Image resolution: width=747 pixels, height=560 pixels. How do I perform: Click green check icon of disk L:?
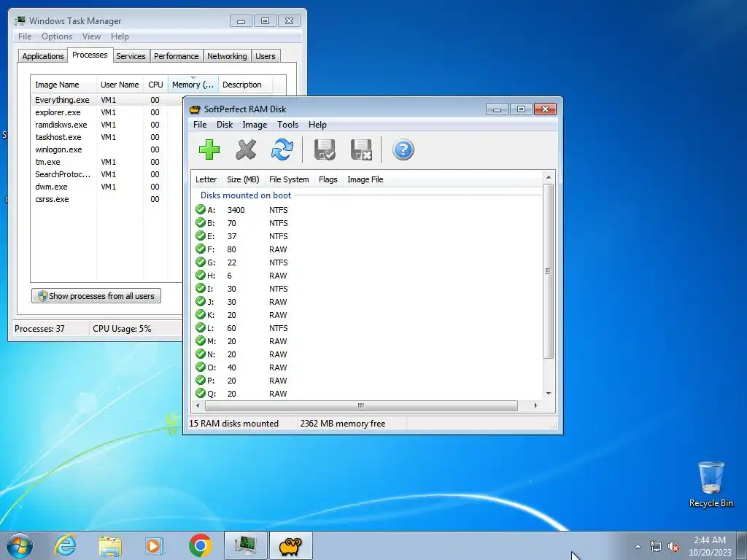coord(201,327)
